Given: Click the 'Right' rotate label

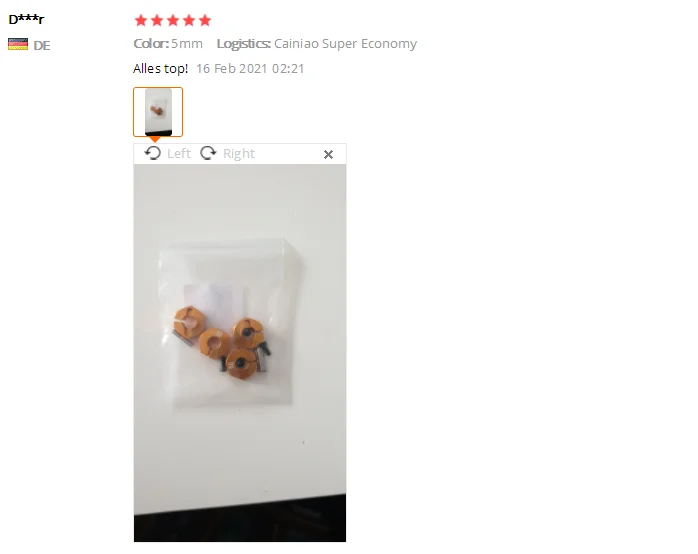Looking at the screenshot, I should 239,154.
